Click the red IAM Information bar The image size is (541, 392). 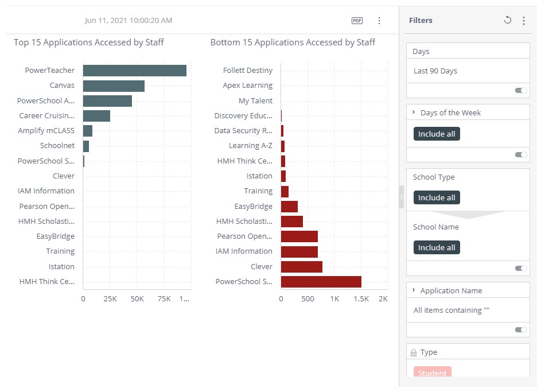point(299,251)
